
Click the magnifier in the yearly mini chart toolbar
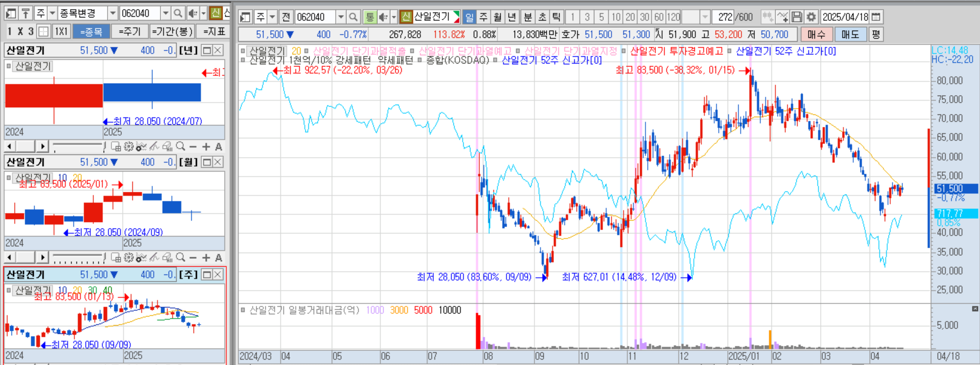click(180, 147)
